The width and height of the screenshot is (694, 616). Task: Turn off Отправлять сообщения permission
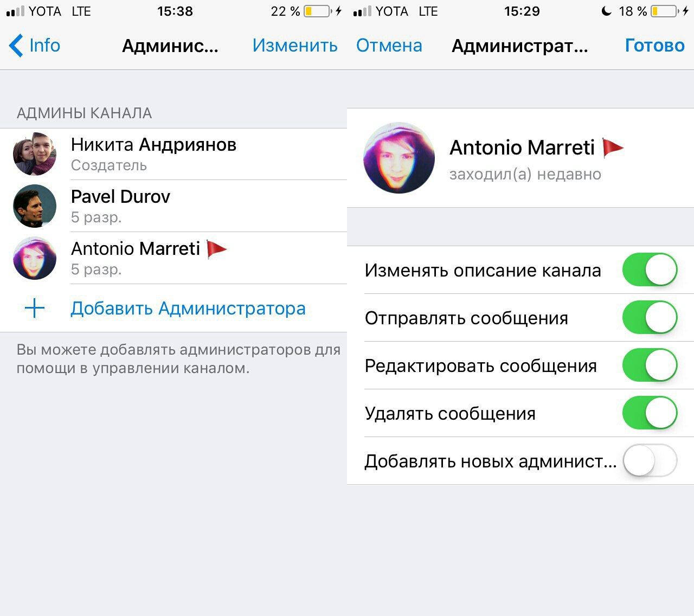650,317
